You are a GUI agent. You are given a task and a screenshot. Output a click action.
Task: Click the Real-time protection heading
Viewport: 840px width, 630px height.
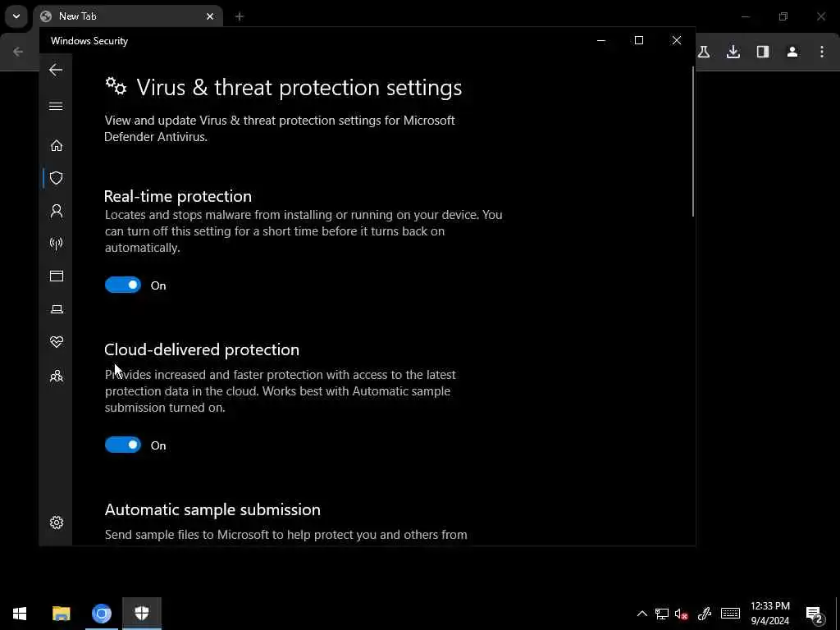(x=178, y=196)
